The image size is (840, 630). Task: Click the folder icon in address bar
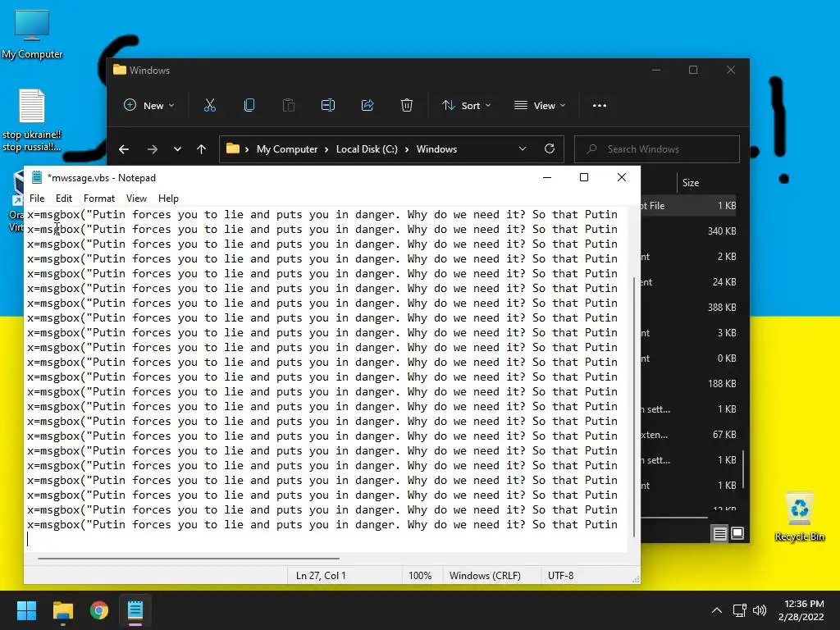click(x=232, y=148)
